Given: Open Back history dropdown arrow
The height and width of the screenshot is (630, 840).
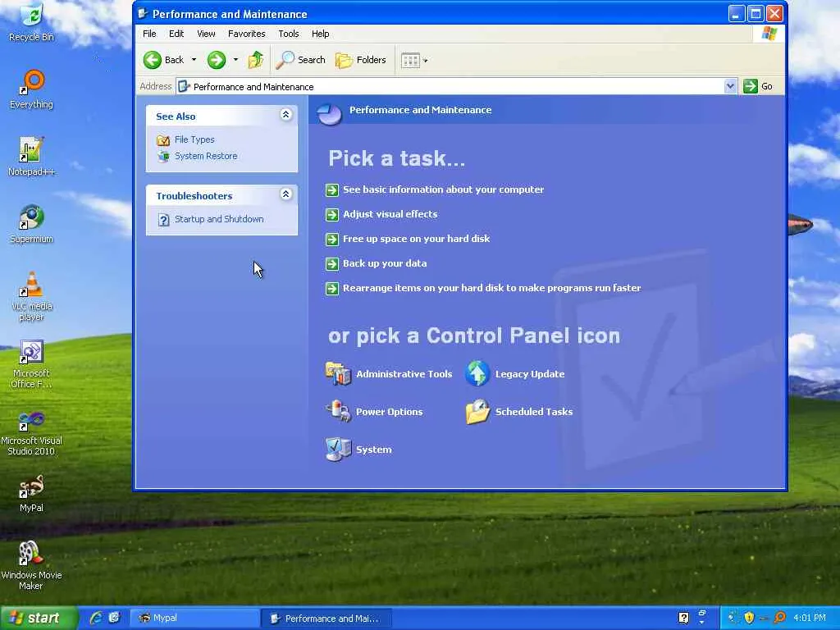Looking at the screenshot, I should [194, 59].
